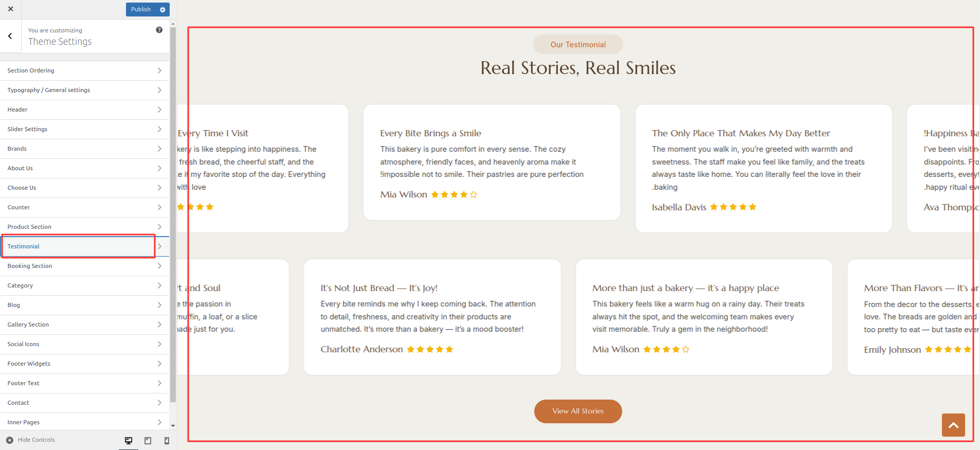Screen dimensions: 980x450
Task: Expand the Header settings section
Action: pyautogui.click(x=84, y=109)
